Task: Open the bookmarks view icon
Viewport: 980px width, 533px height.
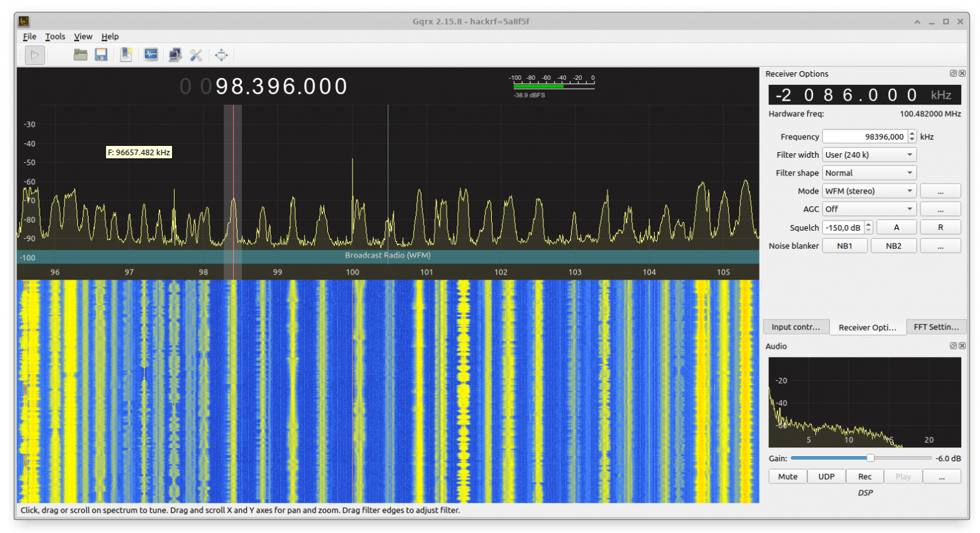Action: tap(126, 55)
